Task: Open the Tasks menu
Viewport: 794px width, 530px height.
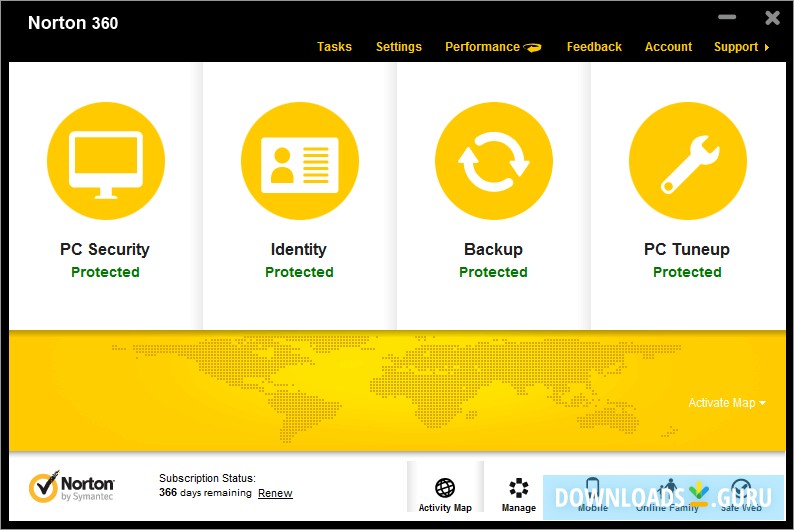Action: 334,47
